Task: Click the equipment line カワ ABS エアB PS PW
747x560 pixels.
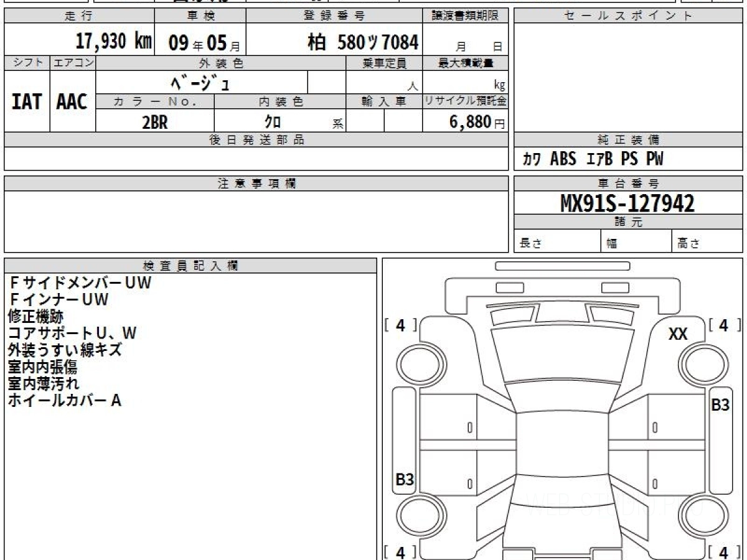Action: coord(593,159)
